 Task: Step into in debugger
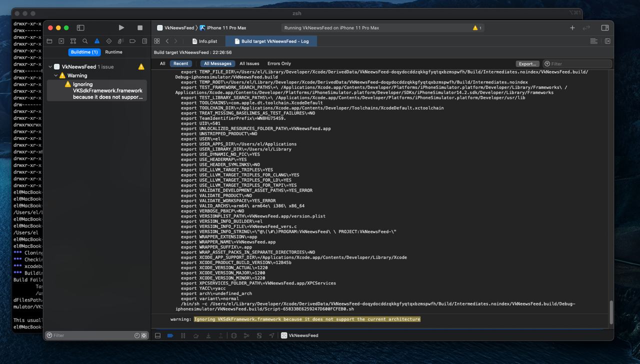click(208, 335)
